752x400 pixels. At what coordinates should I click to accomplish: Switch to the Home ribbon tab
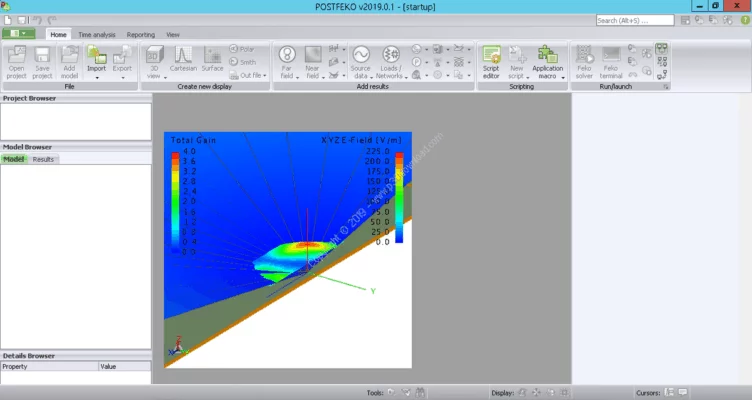(x=59, y=35)
